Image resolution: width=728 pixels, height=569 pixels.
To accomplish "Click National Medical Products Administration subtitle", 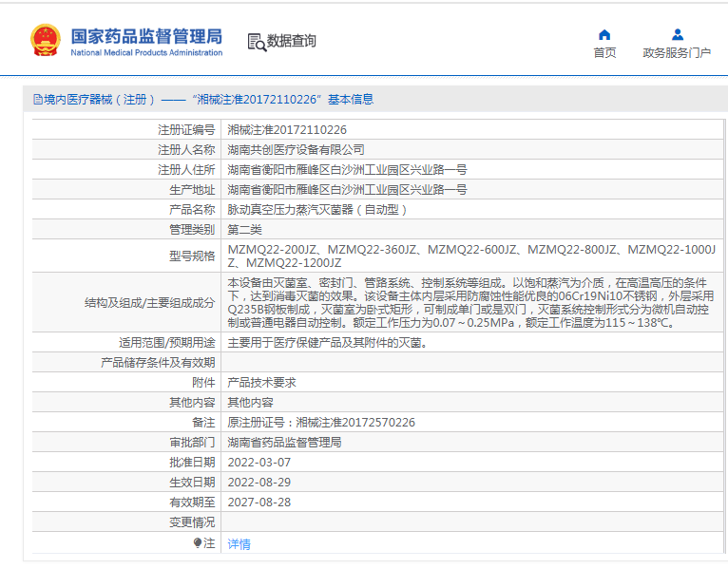I will [x=146, y=53].
